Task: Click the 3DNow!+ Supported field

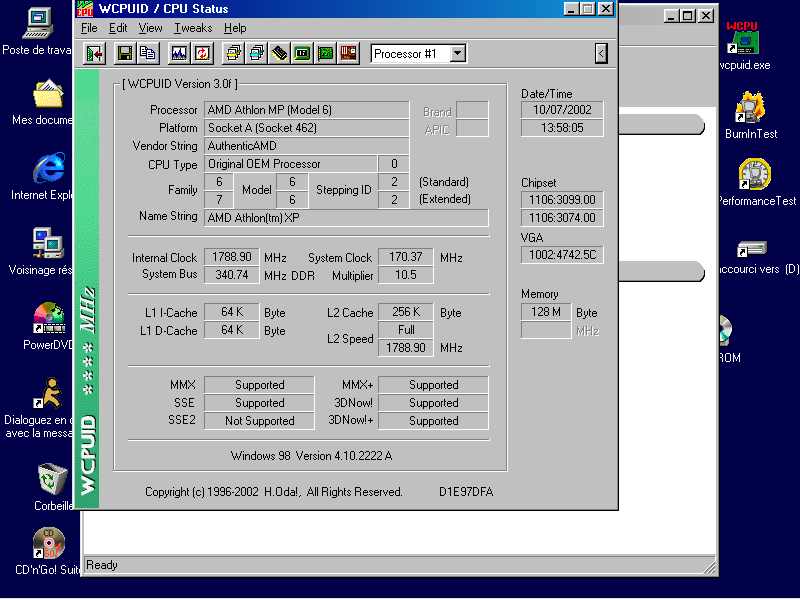Action: pyautogui.click(x=433, y=421)
